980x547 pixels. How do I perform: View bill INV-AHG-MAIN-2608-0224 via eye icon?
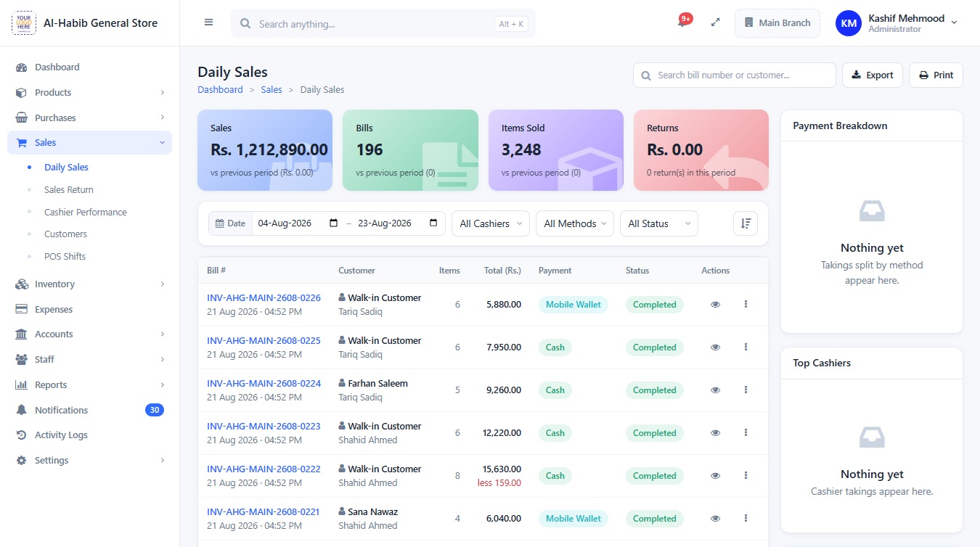[x=715, y=390]
